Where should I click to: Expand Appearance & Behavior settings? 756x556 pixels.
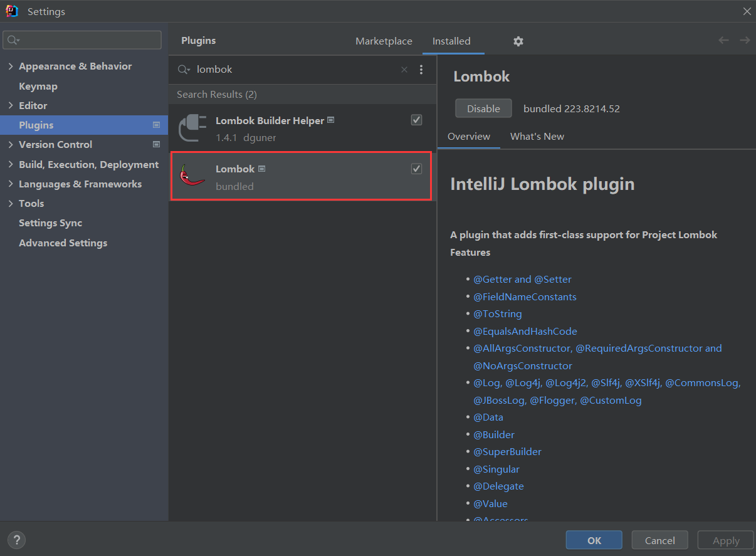tap(11, 66)
